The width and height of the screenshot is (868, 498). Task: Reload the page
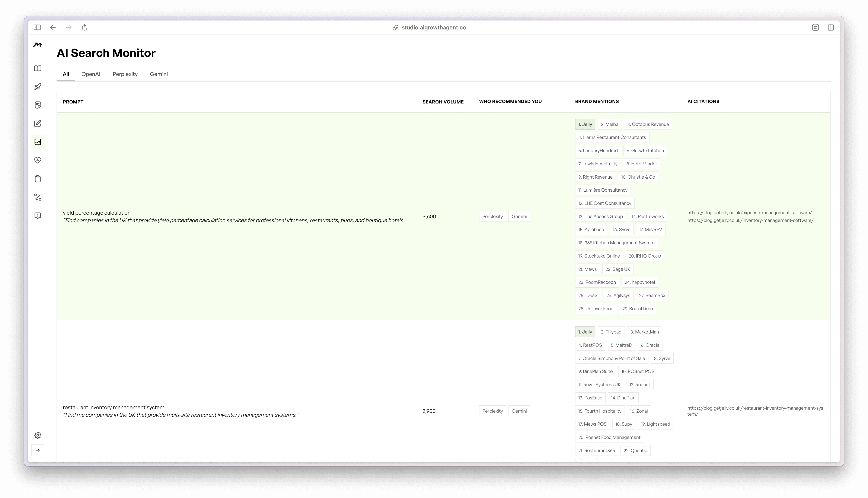84,27
